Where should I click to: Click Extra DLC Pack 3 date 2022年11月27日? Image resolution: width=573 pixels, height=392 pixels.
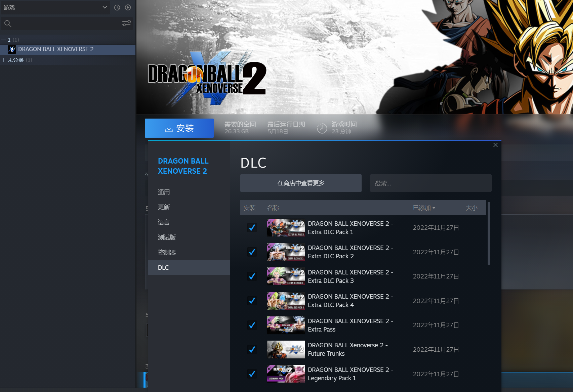click(x=436, y=276)
